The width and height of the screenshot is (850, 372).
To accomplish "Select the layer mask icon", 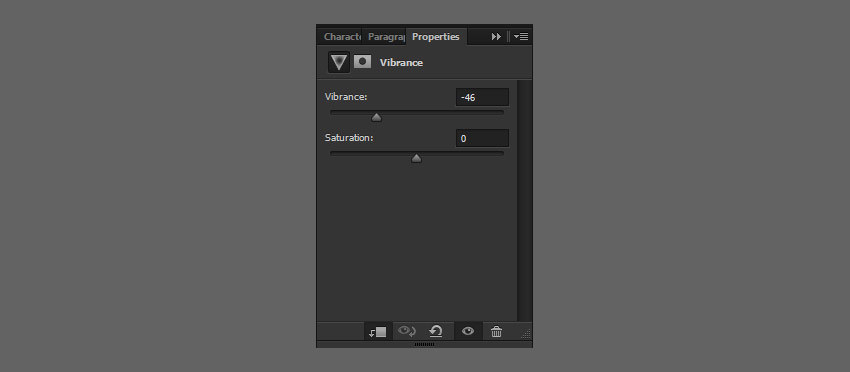I will click(363, 61).
